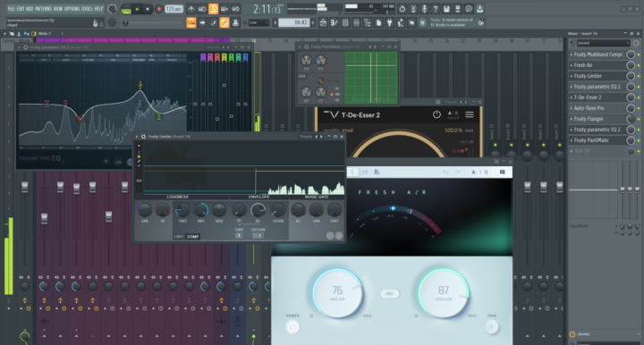The height and width of the screenshot is (345, 644).
Task: Click the red record button
Action: click(x=159, y=9)
